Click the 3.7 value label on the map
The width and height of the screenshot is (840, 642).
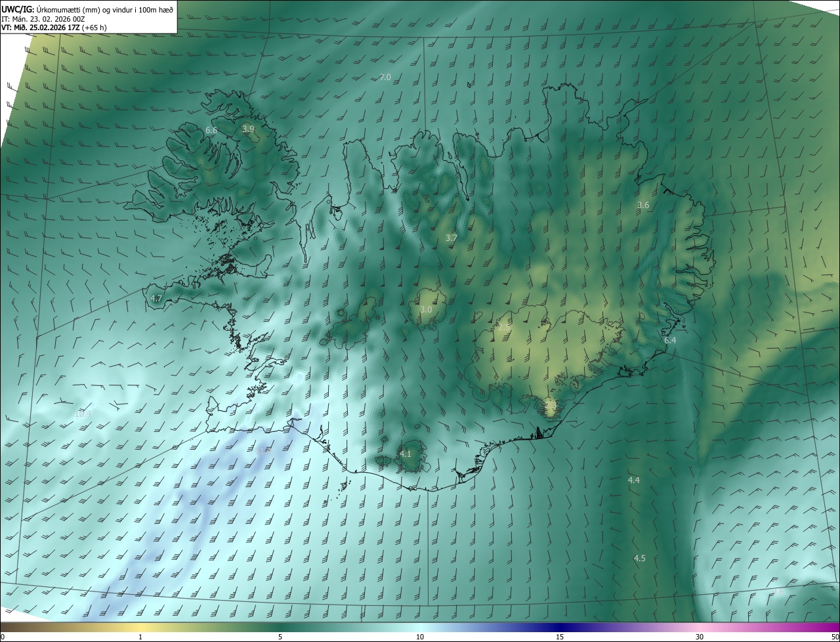451,238
